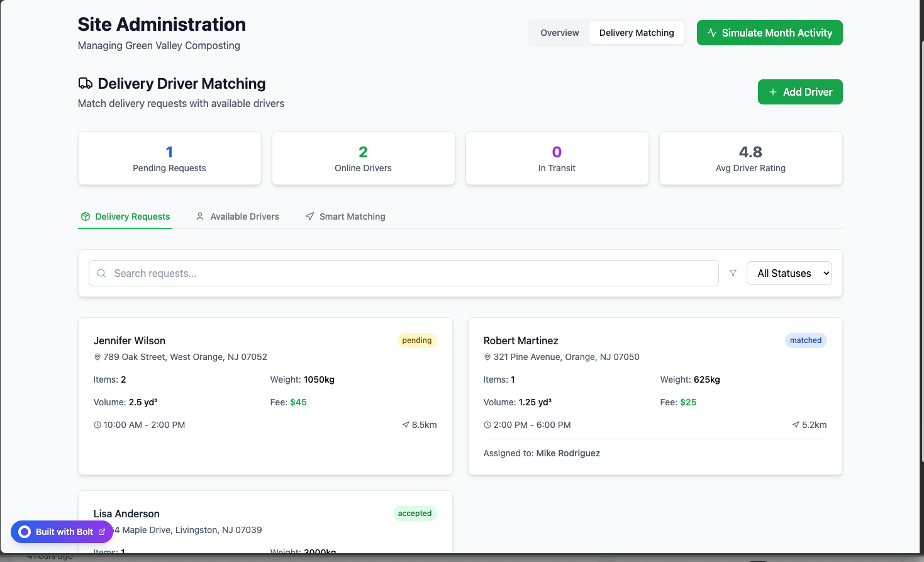924x562 pixels.
Task: Select the Jennifer Wilson request name
Action: pos(130,340)
